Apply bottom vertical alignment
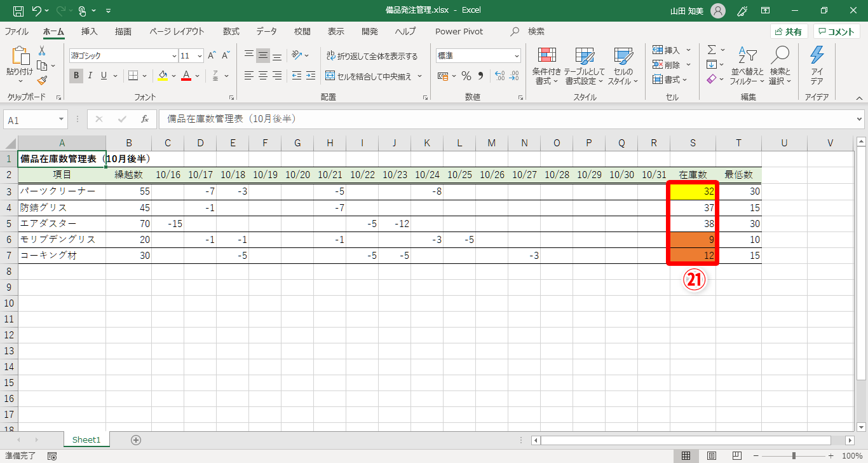Image resolution: width=868 pixels, height=463 pixels. (x=277, y=55)
